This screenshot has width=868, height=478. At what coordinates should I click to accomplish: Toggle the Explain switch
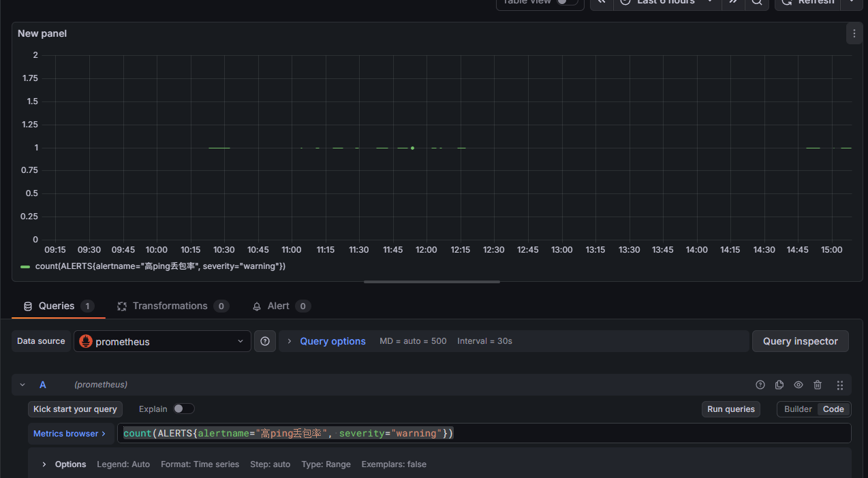click(183, 409)
